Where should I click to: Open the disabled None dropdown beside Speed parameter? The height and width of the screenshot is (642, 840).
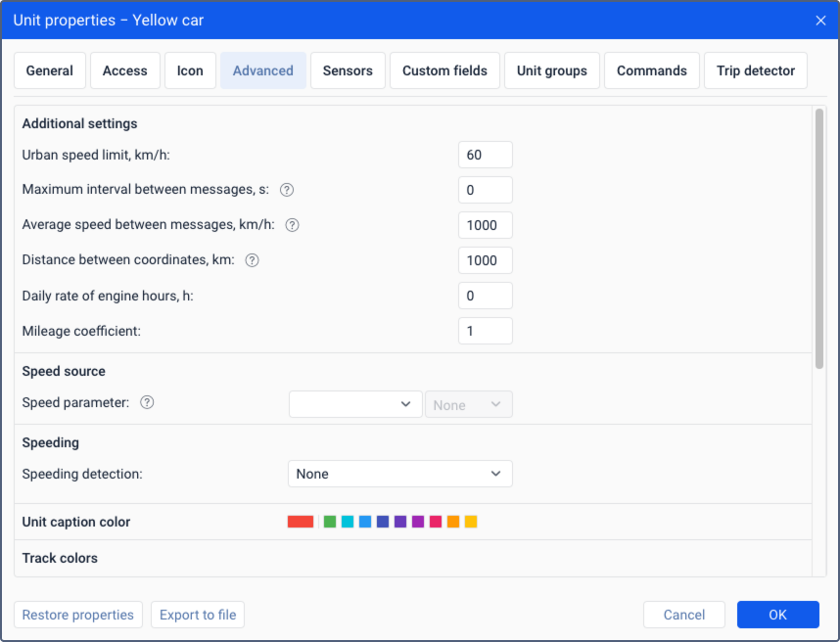(x=468, y=404)
